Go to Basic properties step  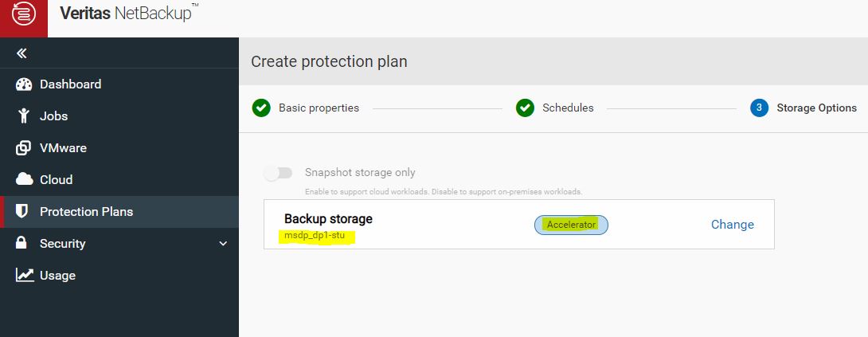click(x=319, y=108)
